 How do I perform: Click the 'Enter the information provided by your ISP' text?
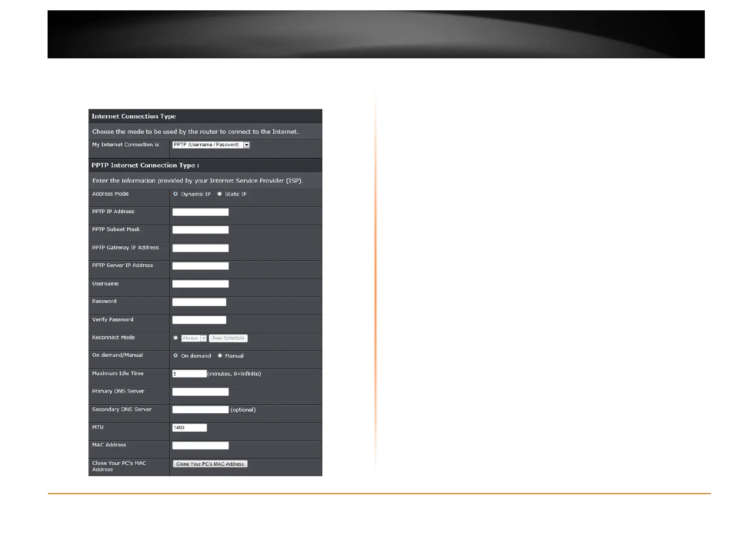coord(198,181)
